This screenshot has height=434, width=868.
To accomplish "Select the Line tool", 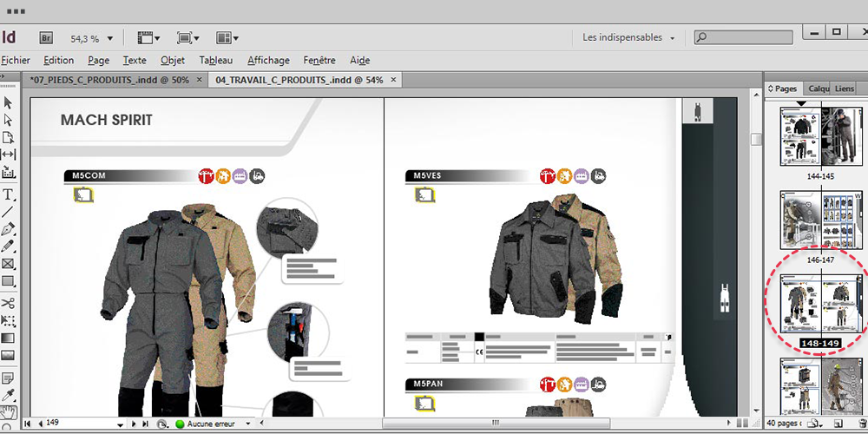I will pyautogui.click(x=8, y=212).
